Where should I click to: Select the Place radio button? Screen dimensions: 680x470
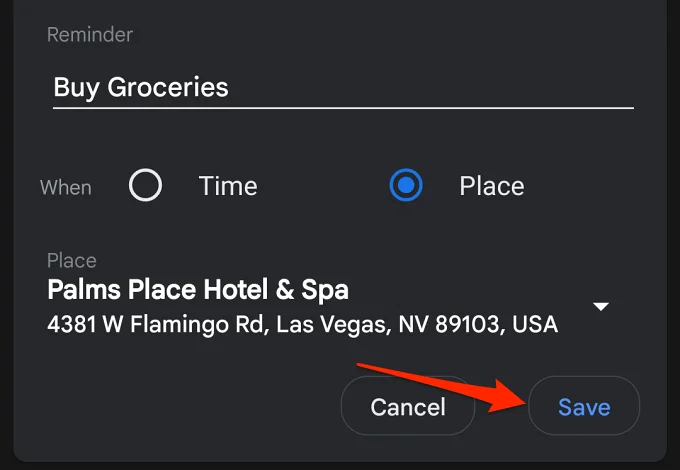click(406, 185)
